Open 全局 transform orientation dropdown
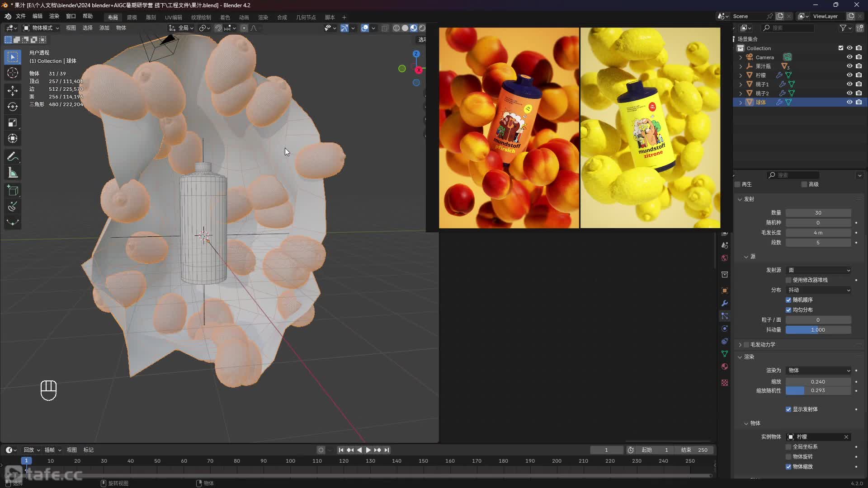This screenshot has width=868, height=488. click(x=181, y=28)
